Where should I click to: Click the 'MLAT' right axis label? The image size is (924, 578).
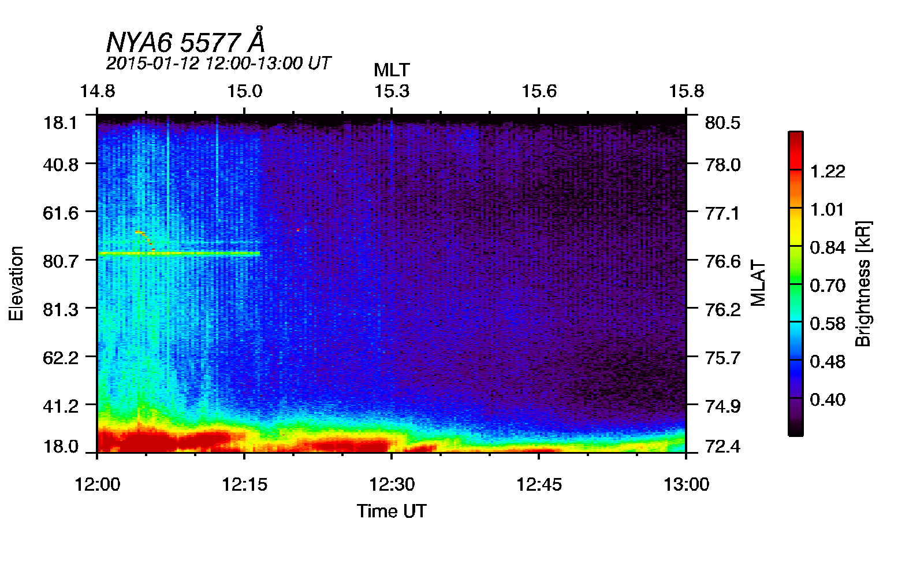[x=758, y=283]
